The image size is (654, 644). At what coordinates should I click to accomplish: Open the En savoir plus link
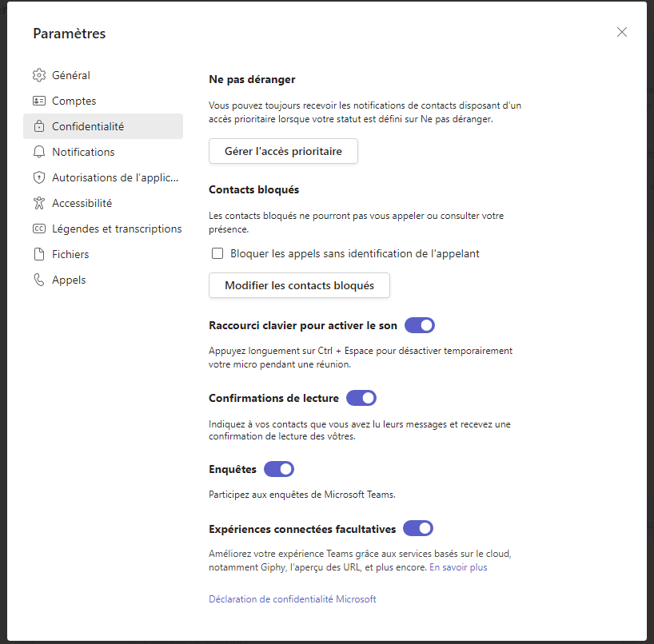click(x=458, y=567)
